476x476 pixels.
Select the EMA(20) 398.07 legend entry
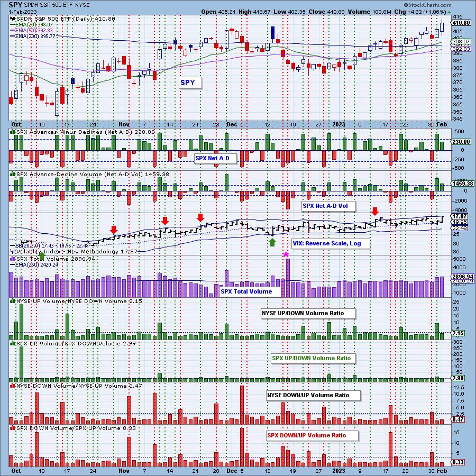pyautogui.click(x=31, y=24)
